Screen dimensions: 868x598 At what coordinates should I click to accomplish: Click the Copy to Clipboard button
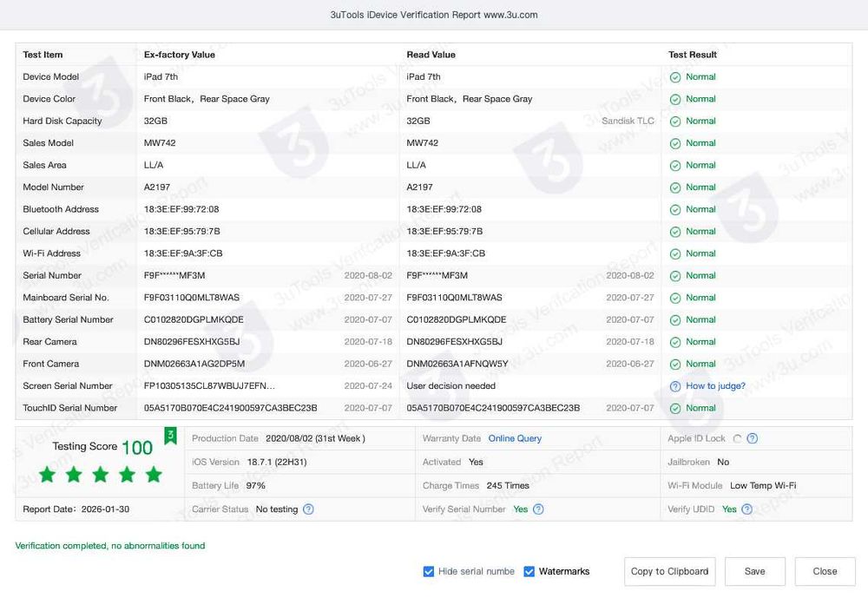(670, 571)
